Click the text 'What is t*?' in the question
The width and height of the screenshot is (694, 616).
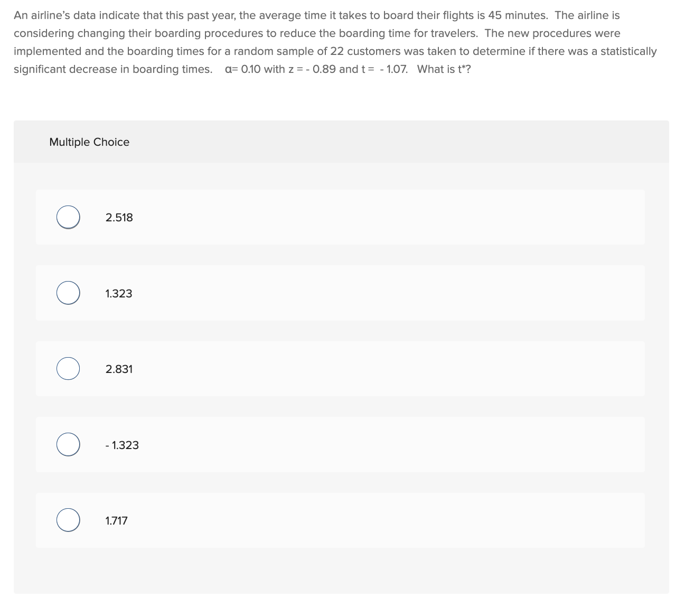coord(444,69)
